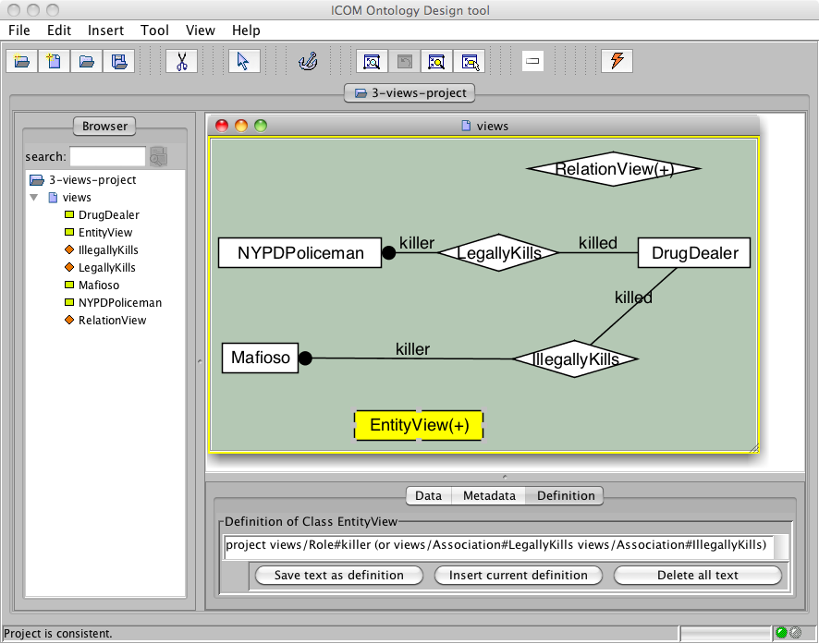Image resolution: width=819 pixels, height=644 pixels.
Task: Click the killer label on Mafioso line
Action: point(412,349)
